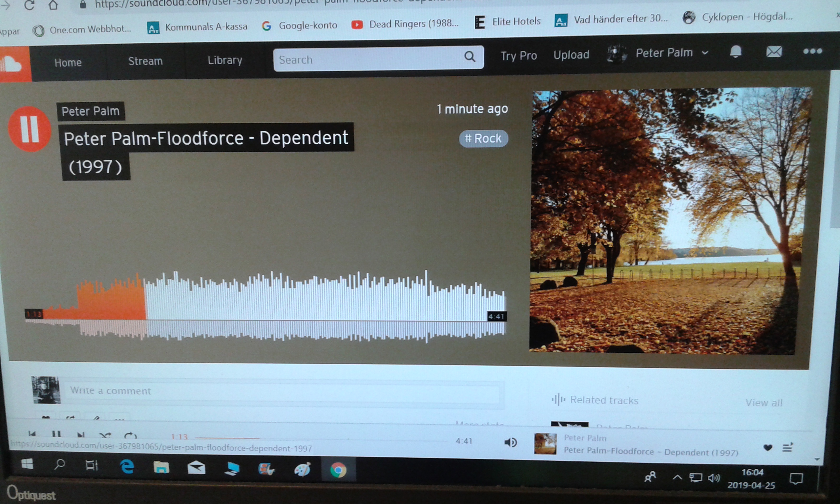
Task: Open the Related tracks heading
Action: (x=595, y=400)
